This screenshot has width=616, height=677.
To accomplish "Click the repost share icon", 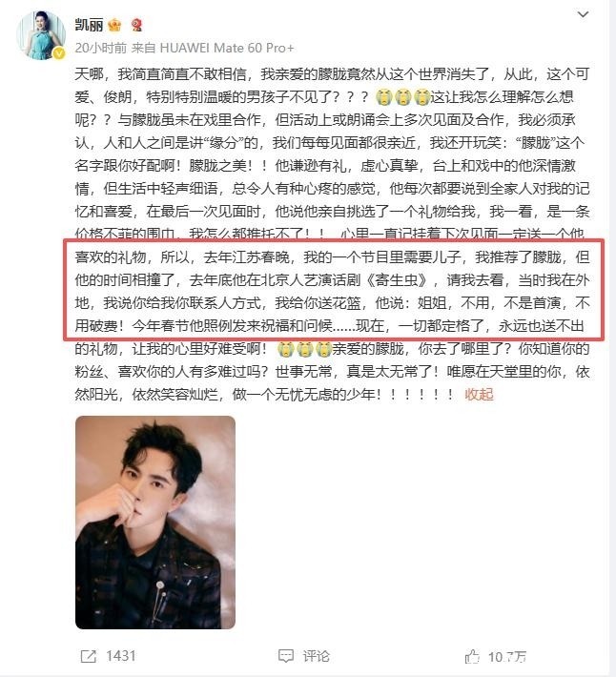I will click(x=89, y=656).
